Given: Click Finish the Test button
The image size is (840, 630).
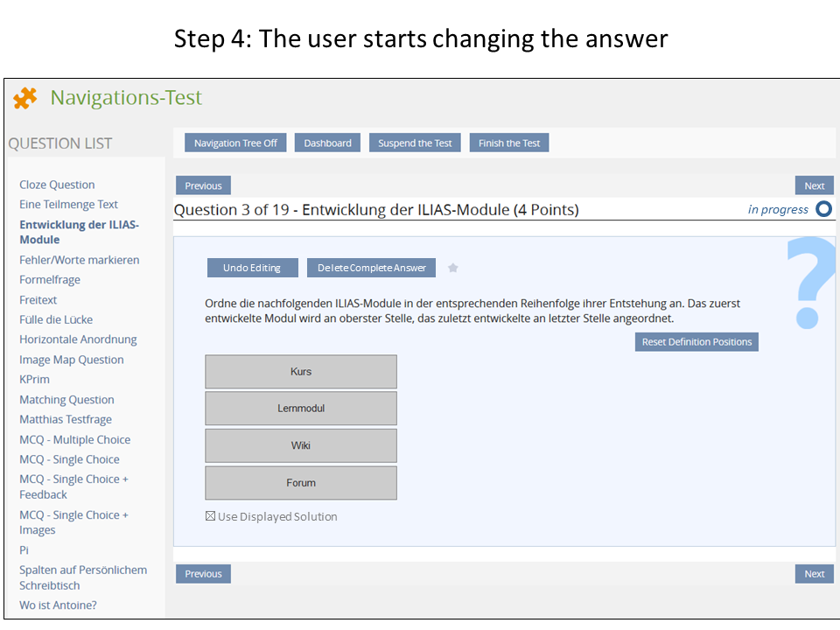Looking at the screenshot, I should (509, 143).
